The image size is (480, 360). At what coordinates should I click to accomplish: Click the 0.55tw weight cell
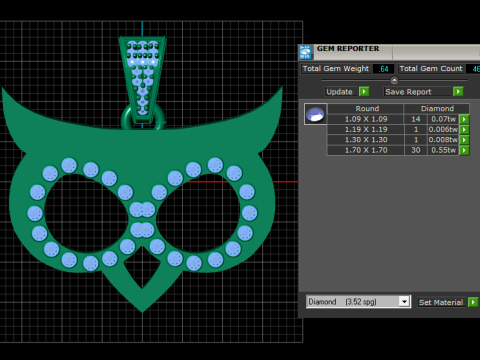pyautogui.click(x=443, y=150)
